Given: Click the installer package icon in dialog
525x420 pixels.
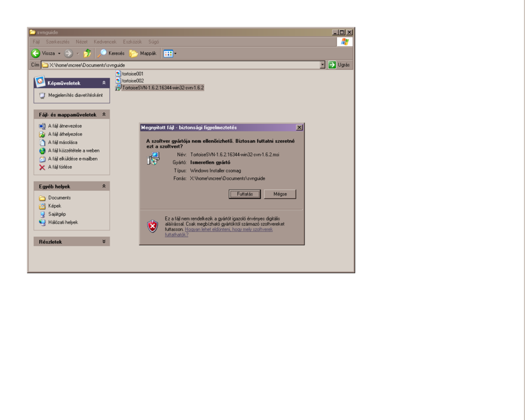Looking at the screenshot, I should pos(153,159).
